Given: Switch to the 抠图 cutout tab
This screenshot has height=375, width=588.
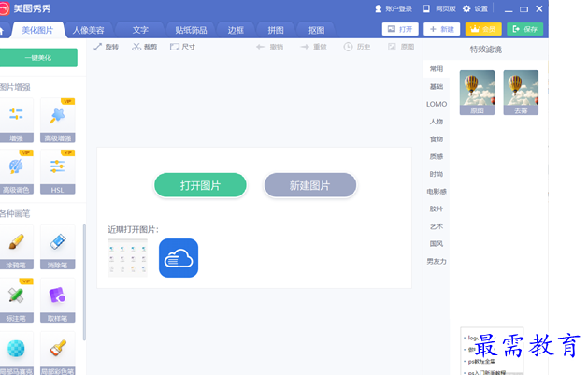Looking at the screenshot, I should coord(316,30).
